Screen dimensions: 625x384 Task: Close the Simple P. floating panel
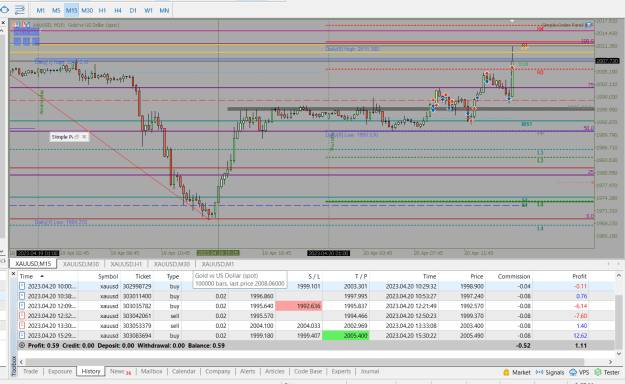tap(84, 137)
